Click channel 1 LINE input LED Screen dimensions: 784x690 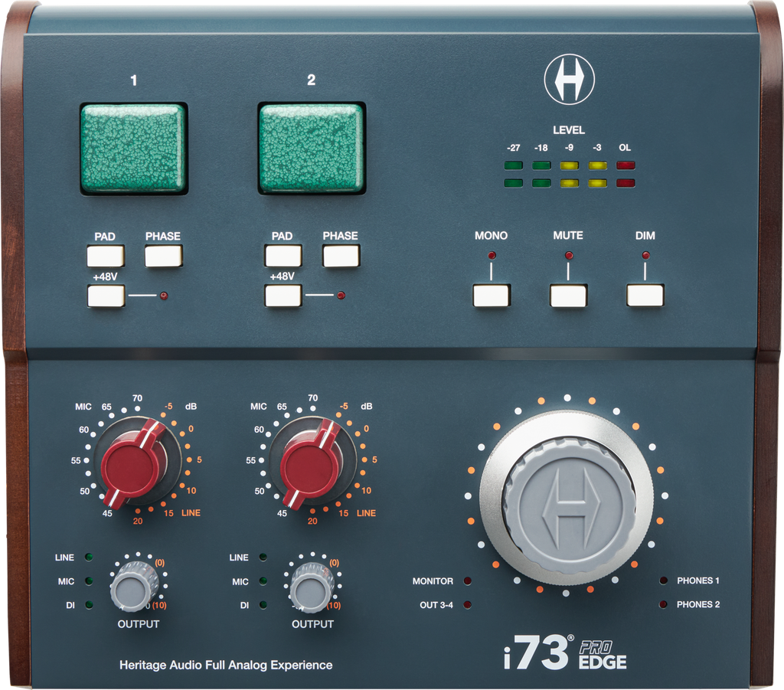89,557
